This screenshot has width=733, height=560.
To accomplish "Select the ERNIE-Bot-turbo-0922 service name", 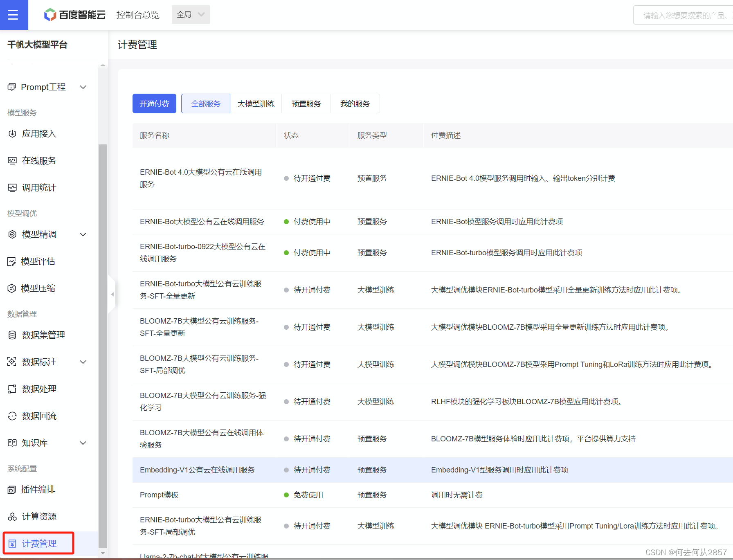I will click(202, 253).
